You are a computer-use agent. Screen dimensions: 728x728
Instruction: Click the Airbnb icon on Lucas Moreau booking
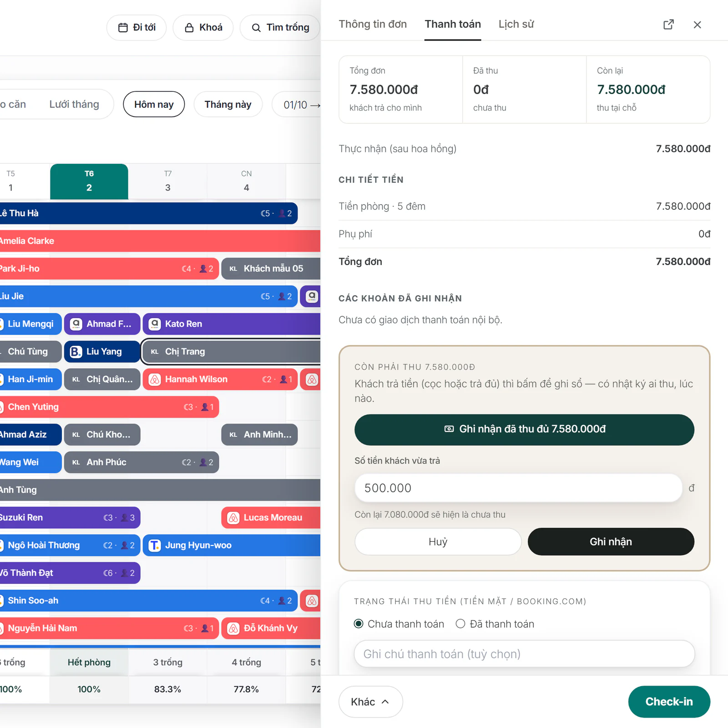(x=233, y=518)
